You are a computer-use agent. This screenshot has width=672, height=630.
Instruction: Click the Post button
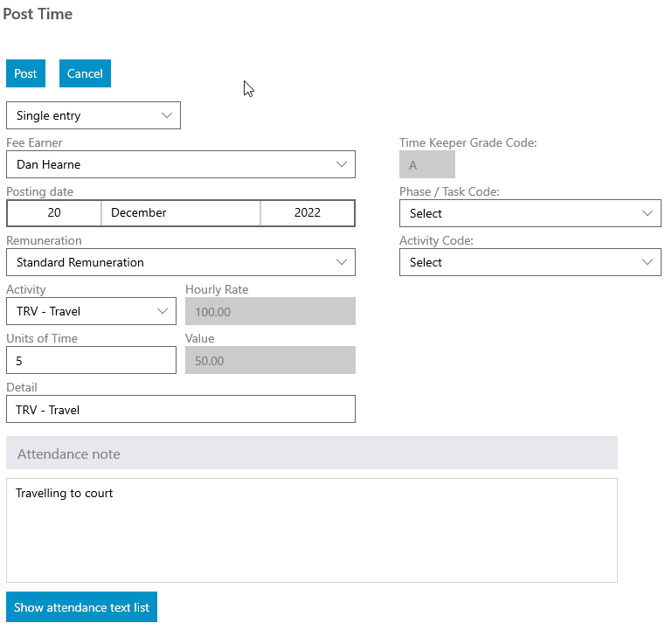25,73
